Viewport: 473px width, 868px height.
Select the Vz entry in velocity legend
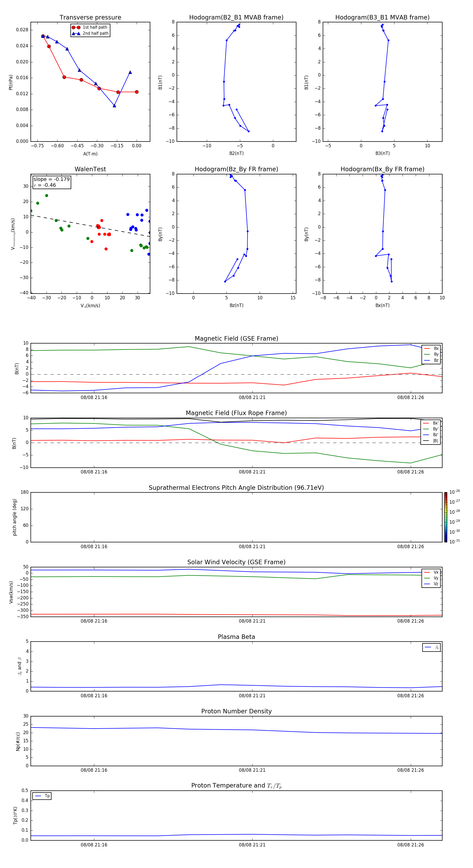431,584
